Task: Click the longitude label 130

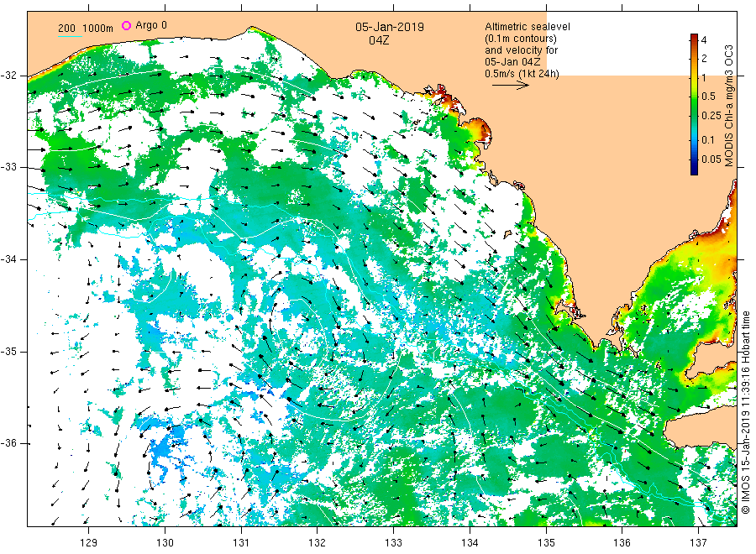Action: point(165,543)
